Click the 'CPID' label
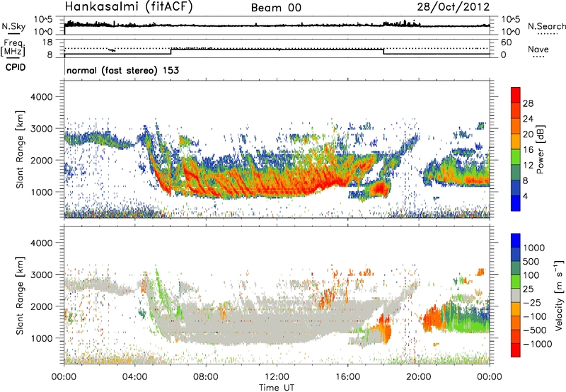The image size is (566, 392). pos(16,67)
